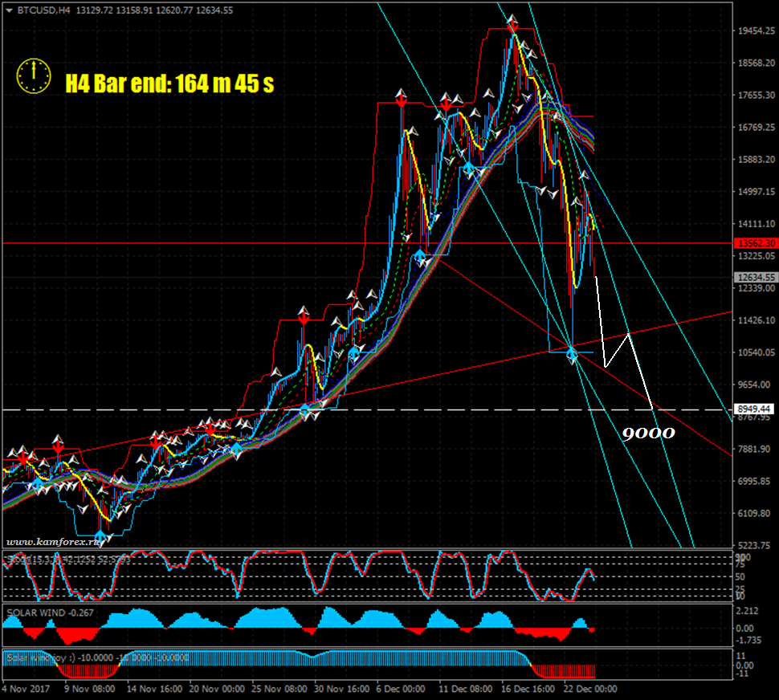Screen dimensions: 779x700
Task: Click the 19454.25 price scale value
Action: [757, 31]
